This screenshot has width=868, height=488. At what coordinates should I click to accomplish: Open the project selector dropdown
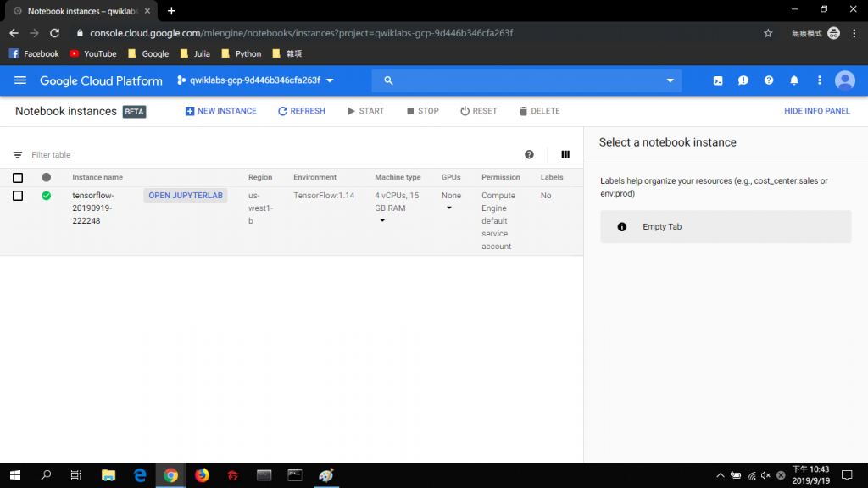(x=256, y=80)
